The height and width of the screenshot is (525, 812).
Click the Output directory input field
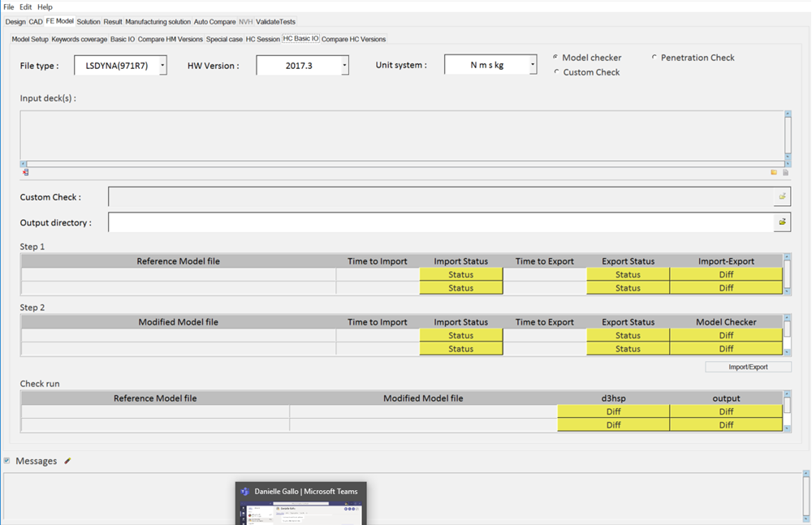click(439, 222)
